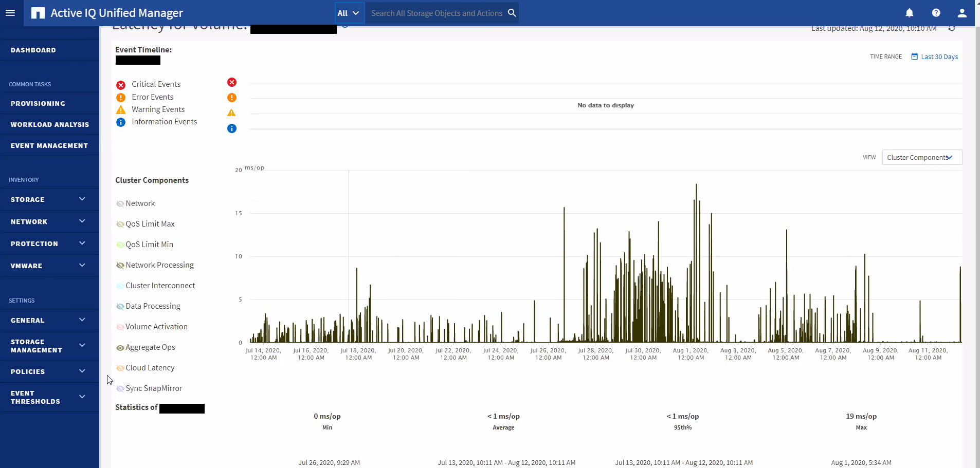Toggle the Sync SnapMirror series
This screenshot has width=980, height=468.
[x=120, y=388]
